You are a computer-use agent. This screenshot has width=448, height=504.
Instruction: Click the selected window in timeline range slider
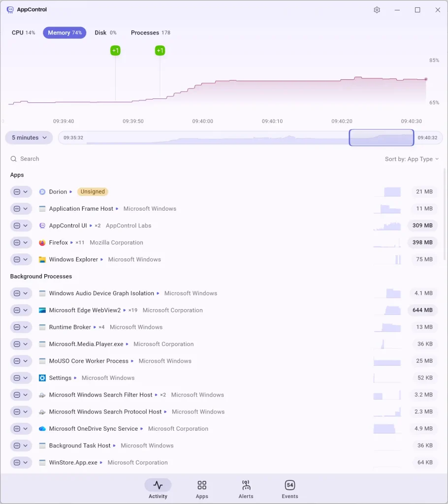click(381, 138)
